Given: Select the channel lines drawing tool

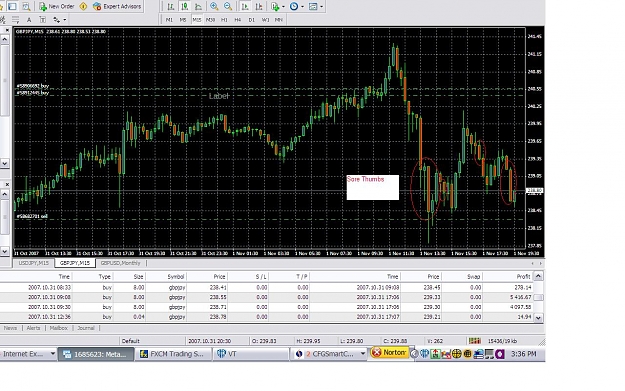Looking at the screenshot, I should [15, 20].
